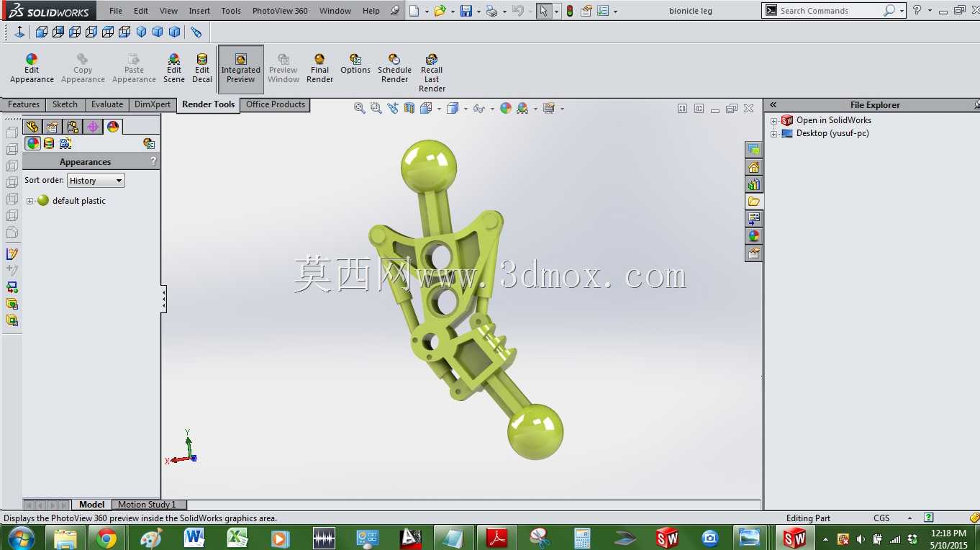
Task: Click the Save toolbar icon
Action: (x=466, y=11)
